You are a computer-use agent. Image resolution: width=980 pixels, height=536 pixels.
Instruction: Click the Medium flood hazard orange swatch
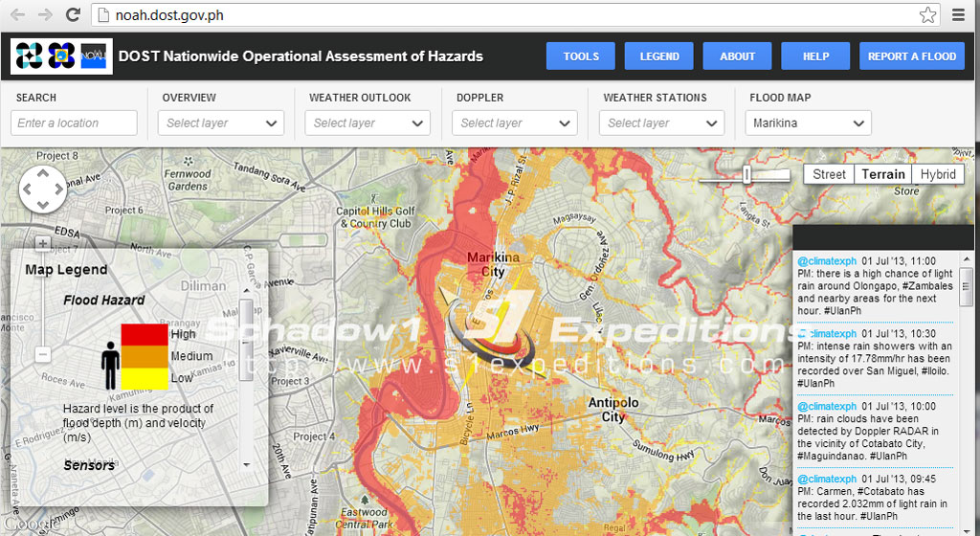[145, 357]
